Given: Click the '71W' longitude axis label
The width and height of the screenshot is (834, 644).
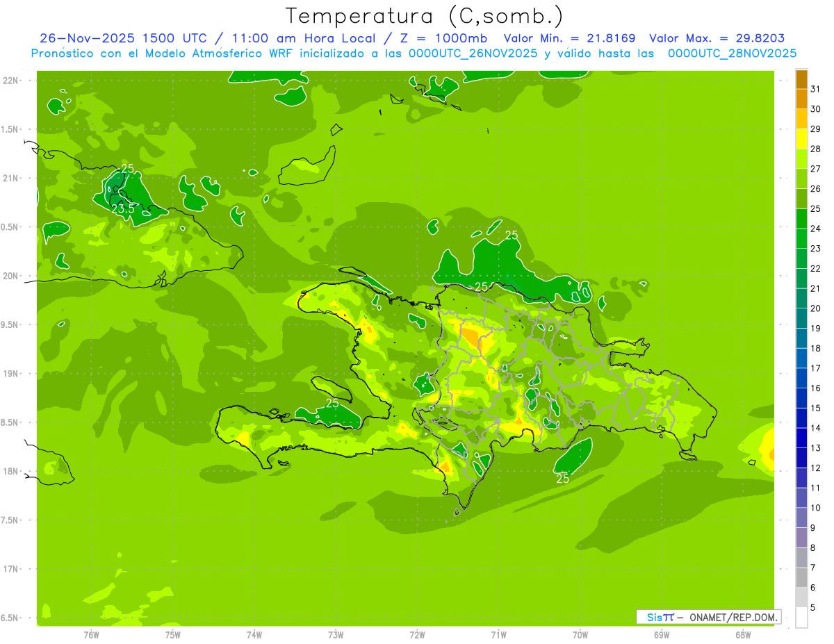Looking at the screenshot, I should click(x=498, y=635).
